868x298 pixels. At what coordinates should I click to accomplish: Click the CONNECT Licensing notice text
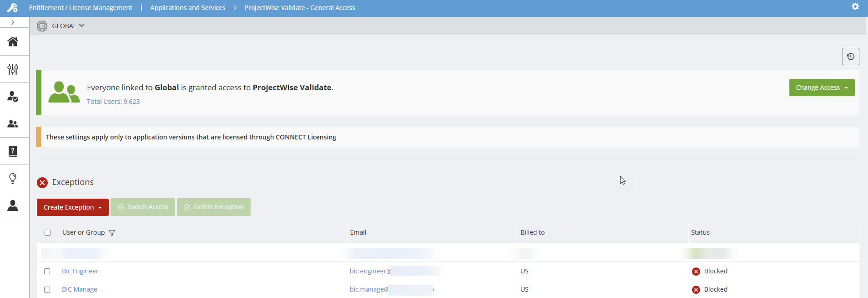point(191,137)
